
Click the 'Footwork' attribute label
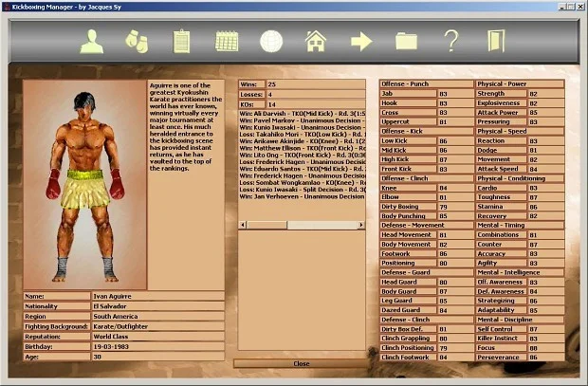click(x=408, y=253)
